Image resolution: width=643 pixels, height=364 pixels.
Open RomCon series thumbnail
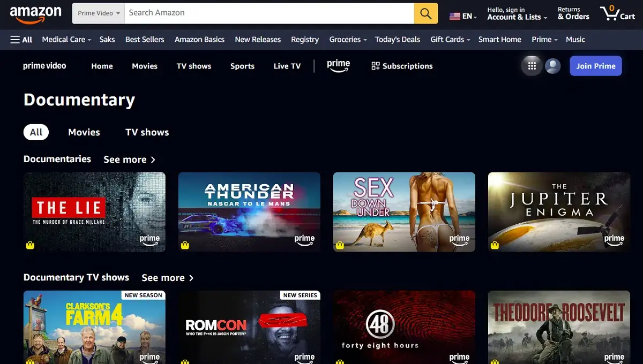coord(249,327)
